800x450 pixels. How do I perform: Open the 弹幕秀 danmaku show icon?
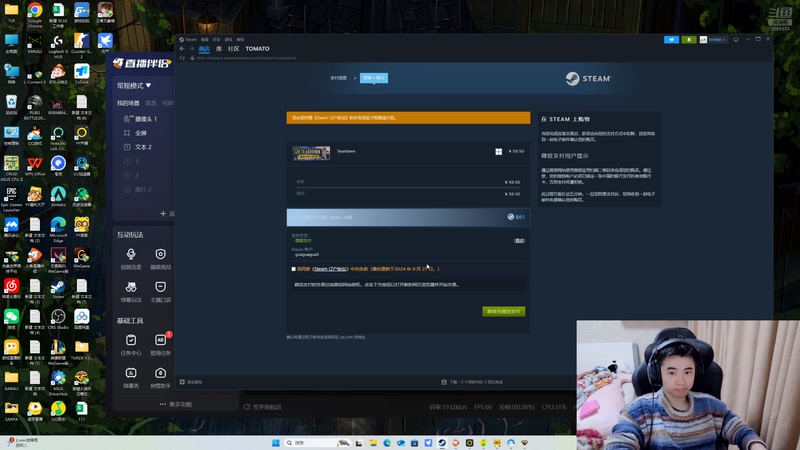coord(131,377)
